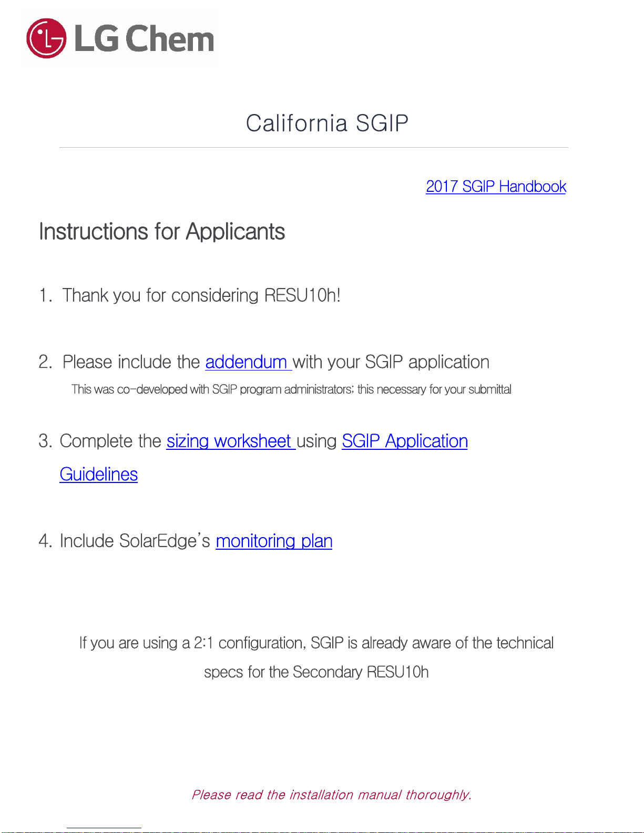Viewport: 644px width, 833px height.
Task: Open the sizing worksheet link
Action: (x=231, y=441)
